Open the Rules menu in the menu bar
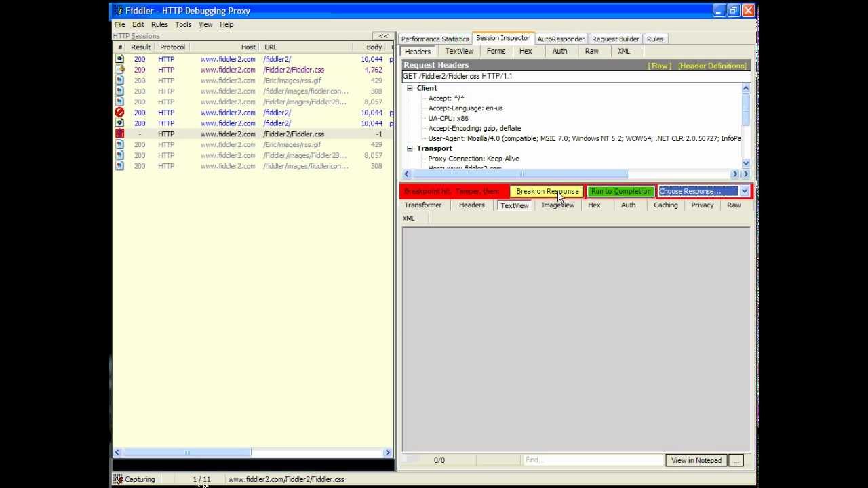 [x=159, y=24]
